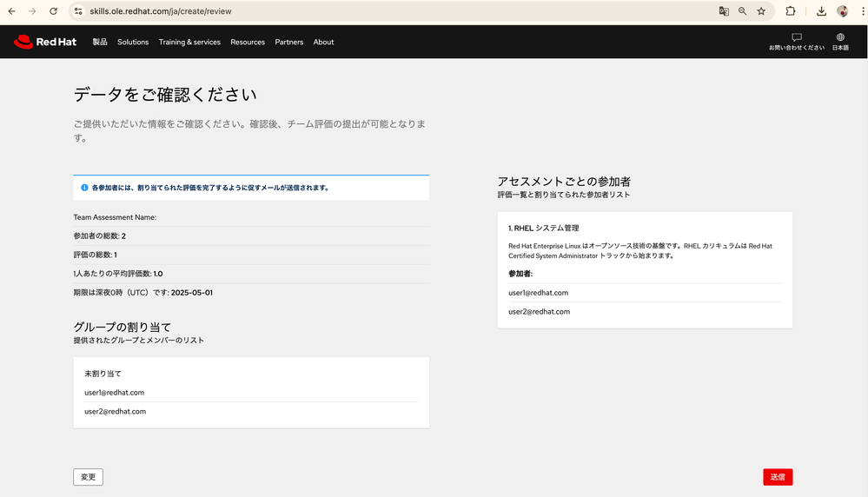Open the browser downloads icon
This screenshot has height=497, width=868.
[x=821, y=11]
